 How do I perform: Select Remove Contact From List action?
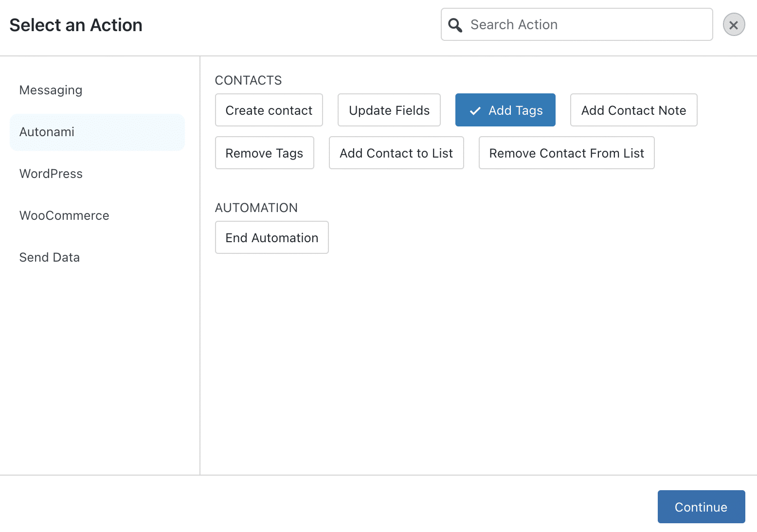tap(566, 153)
